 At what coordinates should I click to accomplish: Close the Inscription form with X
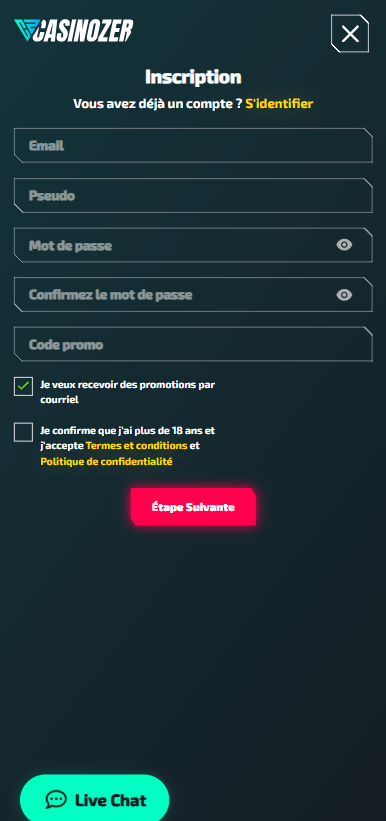pos(350,34)
